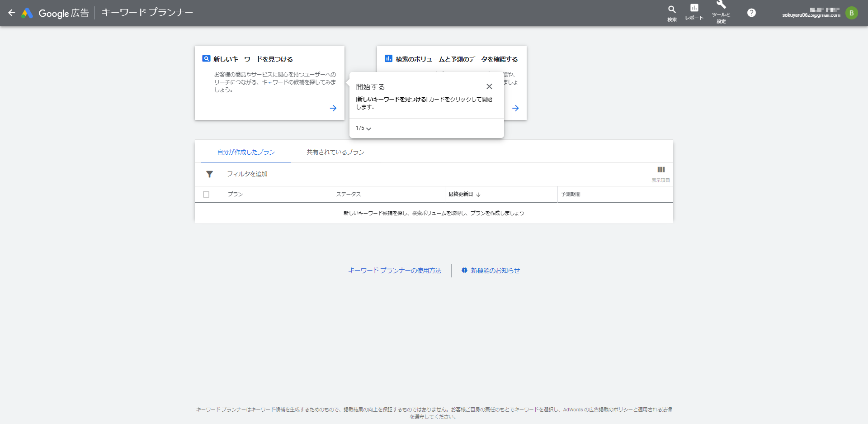
Task: Close the 開始する tooltip
Action: point(489,86)
